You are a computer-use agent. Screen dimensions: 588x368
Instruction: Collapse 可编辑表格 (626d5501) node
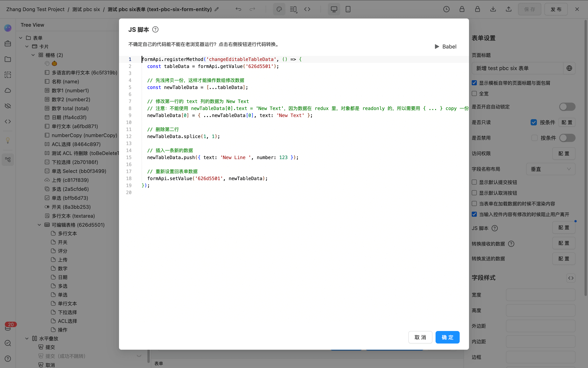point(39,225)
